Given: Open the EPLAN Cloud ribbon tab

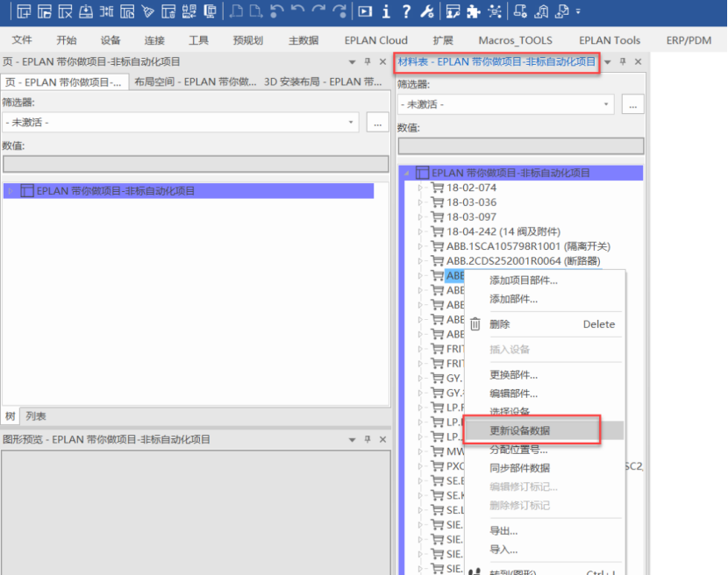Looking at the screenshot, I should 376,40.
